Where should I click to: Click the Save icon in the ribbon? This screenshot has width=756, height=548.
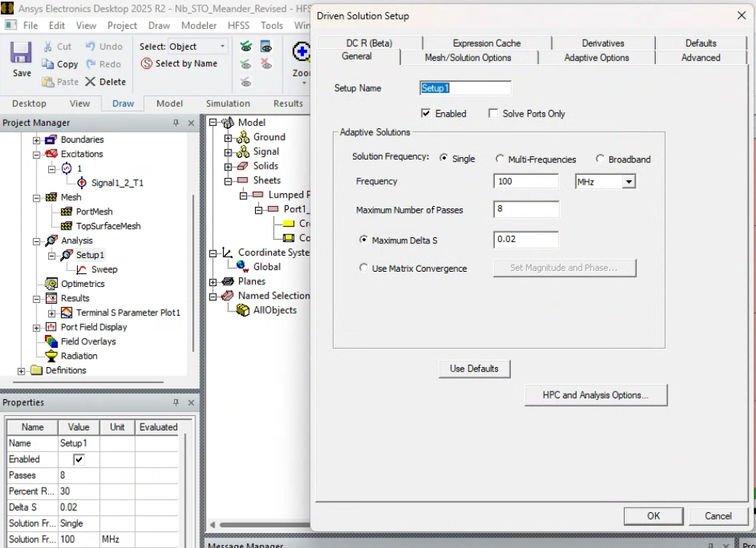tap(21, 55)
